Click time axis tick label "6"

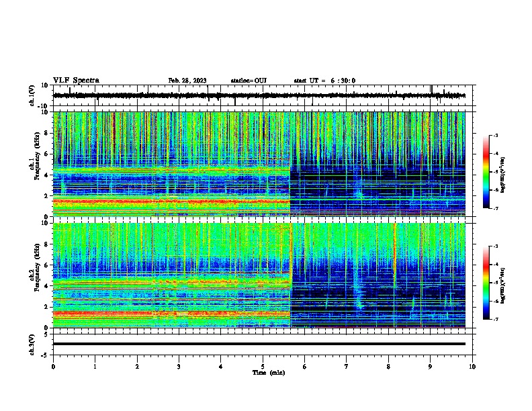pyautogui.click(x=305, y=367)
